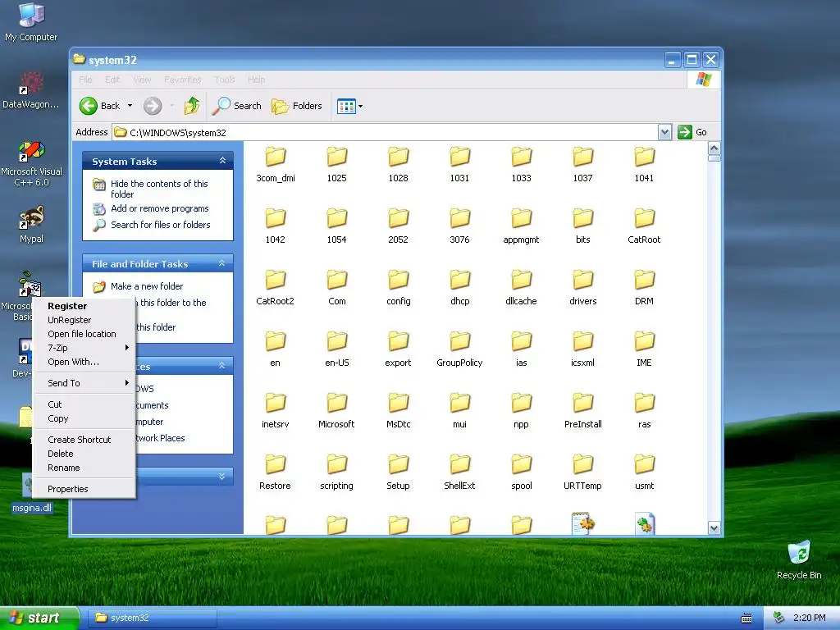
Task: Expand the Details panel chevron
Action: click(x=222, y=477)
